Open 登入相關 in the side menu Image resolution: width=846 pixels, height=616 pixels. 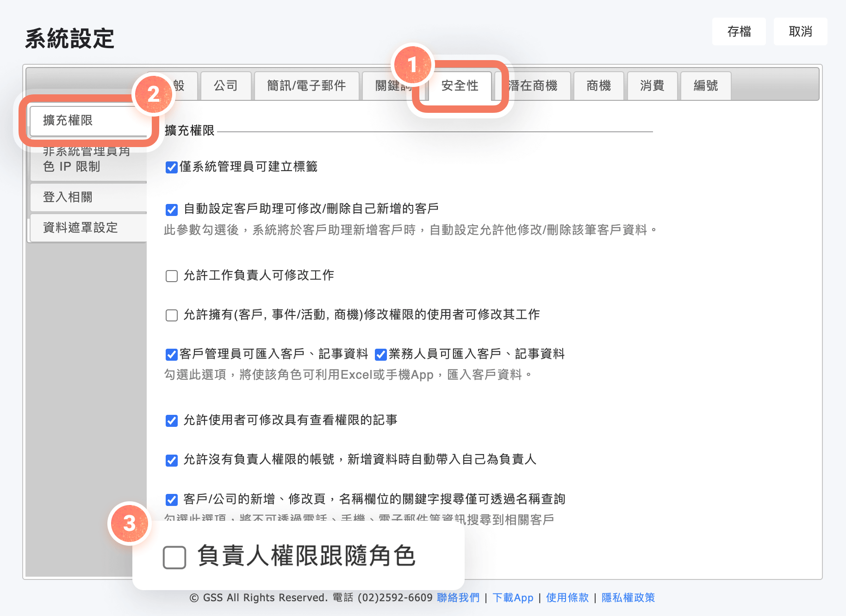(88, 197)
